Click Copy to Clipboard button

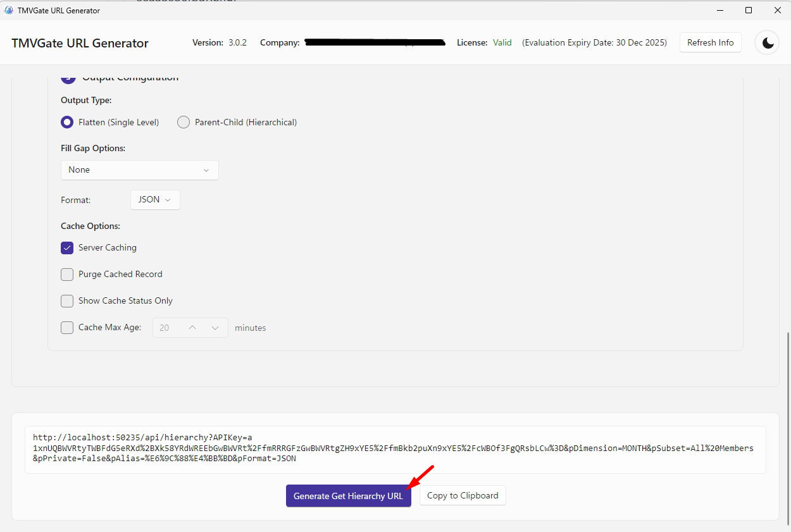pos(463,495)
